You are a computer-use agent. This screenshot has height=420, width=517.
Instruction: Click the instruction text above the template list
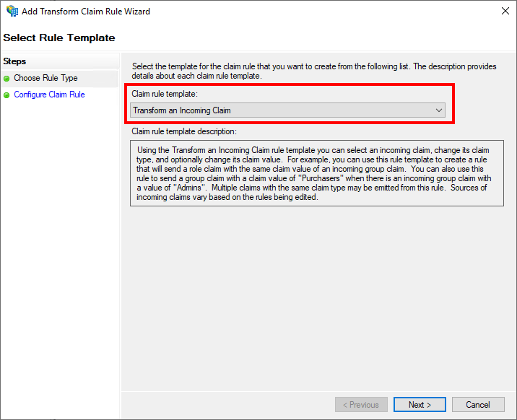pos(314,71)
